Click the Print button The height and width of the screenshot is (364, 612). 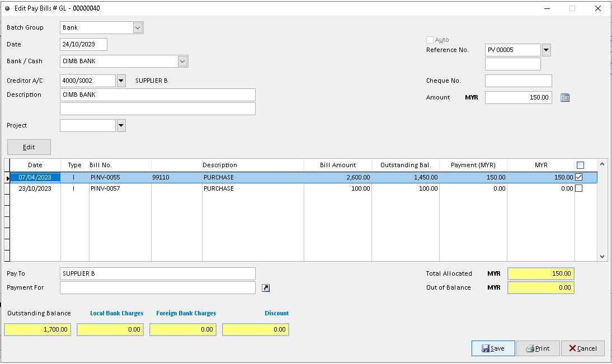[538, 348]
